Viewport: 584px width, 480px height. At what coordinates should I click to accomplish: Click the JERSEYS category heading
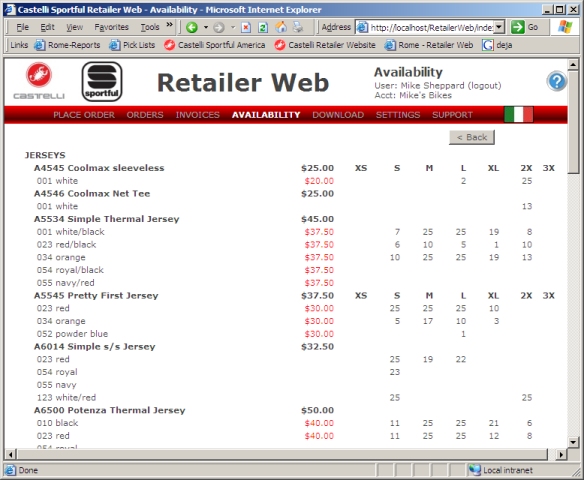coord(45,155)
